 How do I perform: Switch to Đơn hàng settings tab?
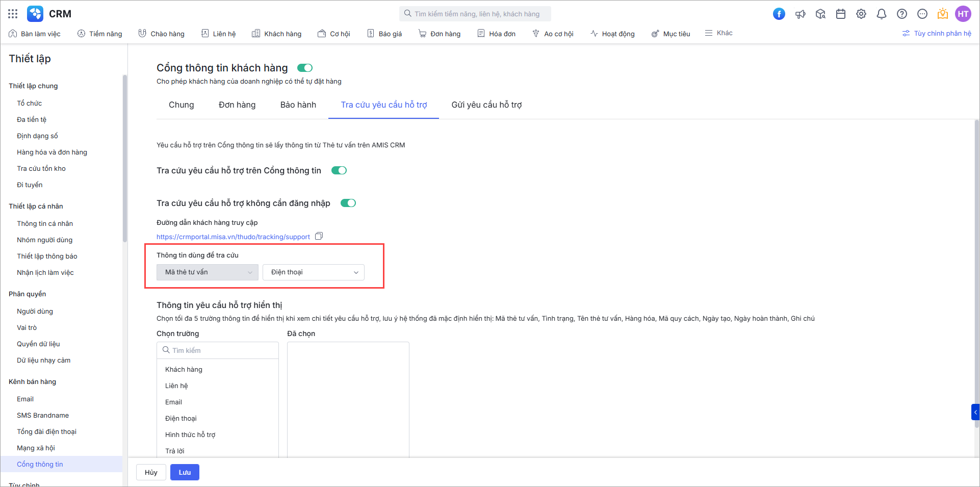point(237,105)
